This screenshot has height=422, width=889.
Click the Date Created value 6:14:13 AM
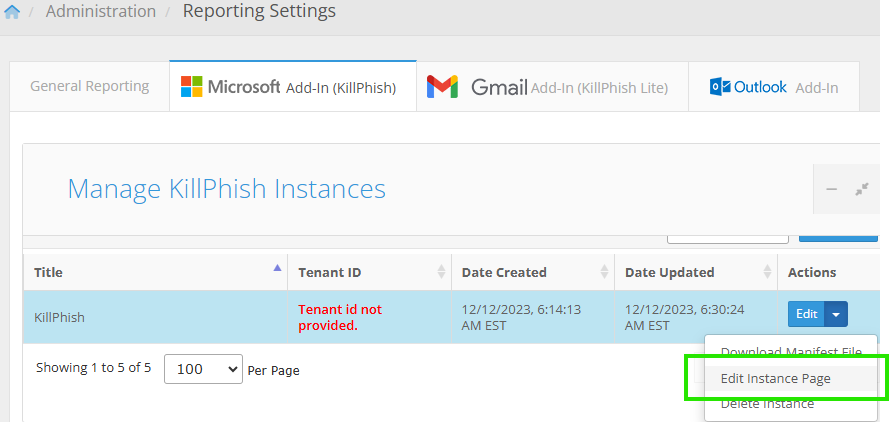pos(521,317)
